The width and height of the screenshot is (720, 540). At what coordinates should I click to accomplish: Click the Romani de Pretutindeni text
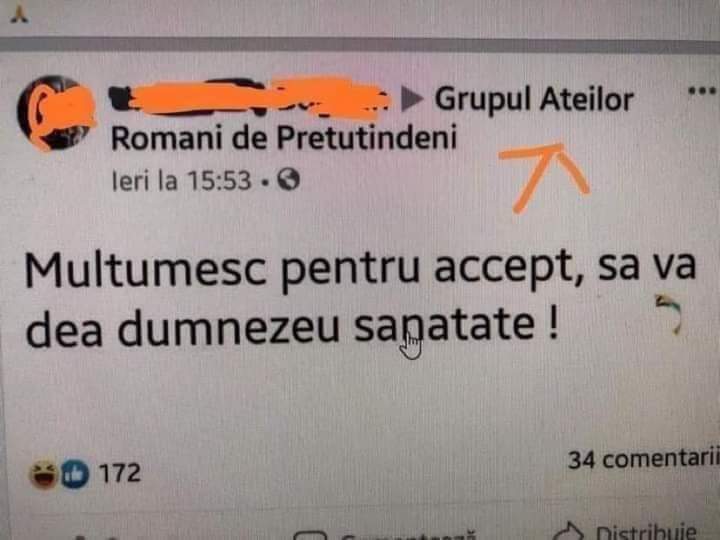284,138
